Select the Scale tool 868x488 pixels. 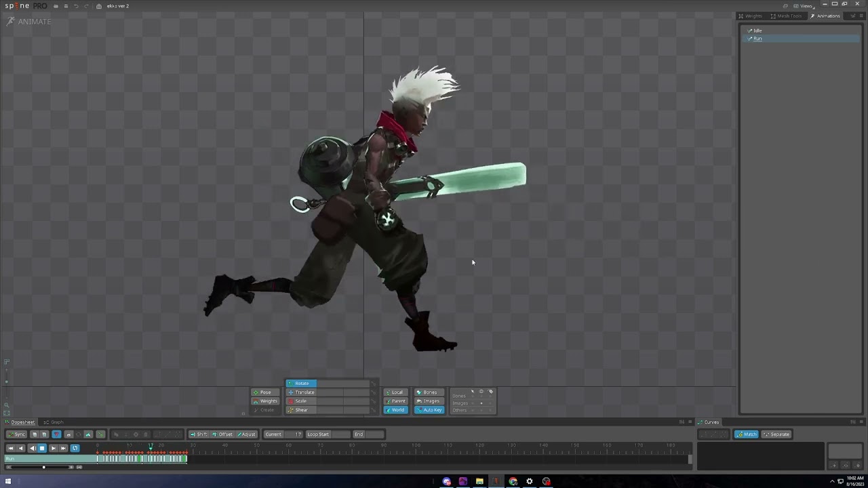tap(301, 401)
